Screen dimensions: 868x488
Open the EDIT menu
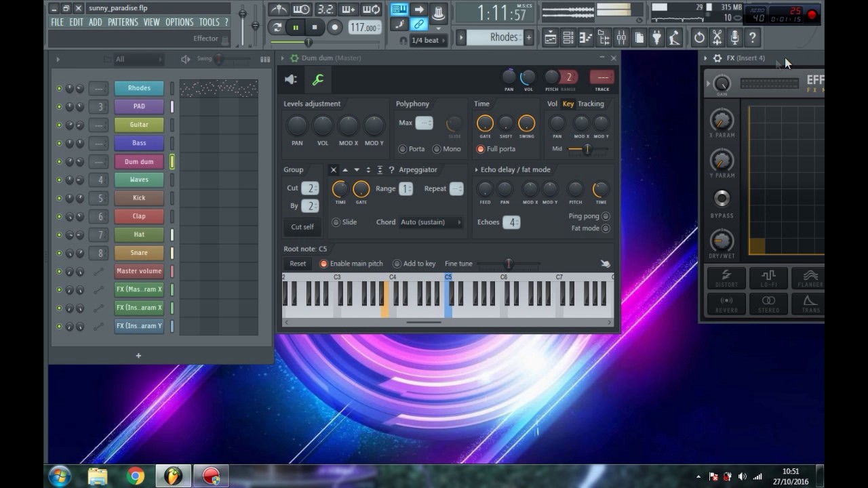[77, 22]
